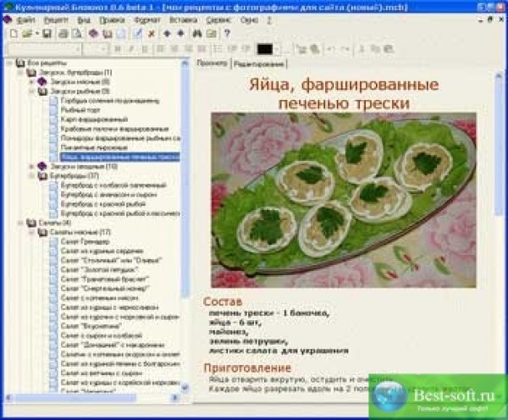The image size is (508, 420).
Task: Click the purple book section icon in toolbar
Action: (93, 33)
